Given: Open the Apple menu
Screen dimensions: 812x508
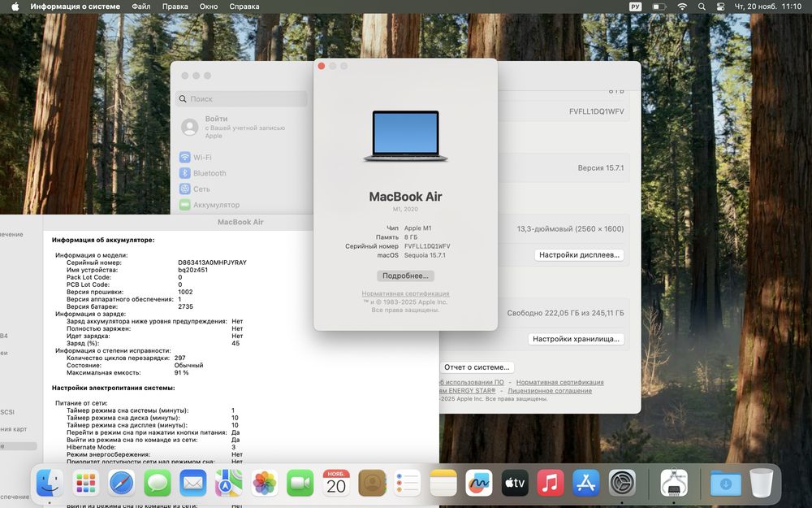Looking at the screenshot, I should coord(15,7).
